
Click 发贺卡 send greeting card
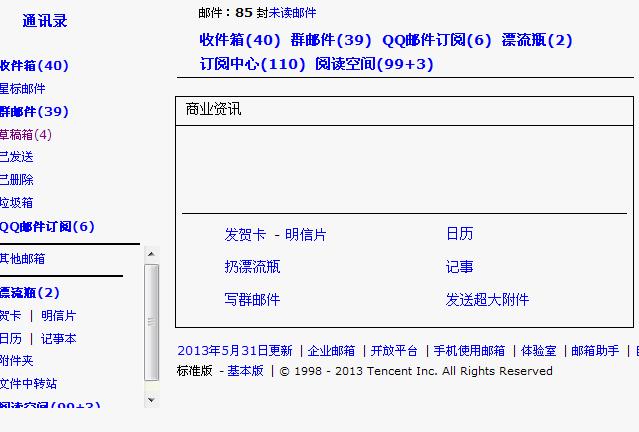pos(245,235)
